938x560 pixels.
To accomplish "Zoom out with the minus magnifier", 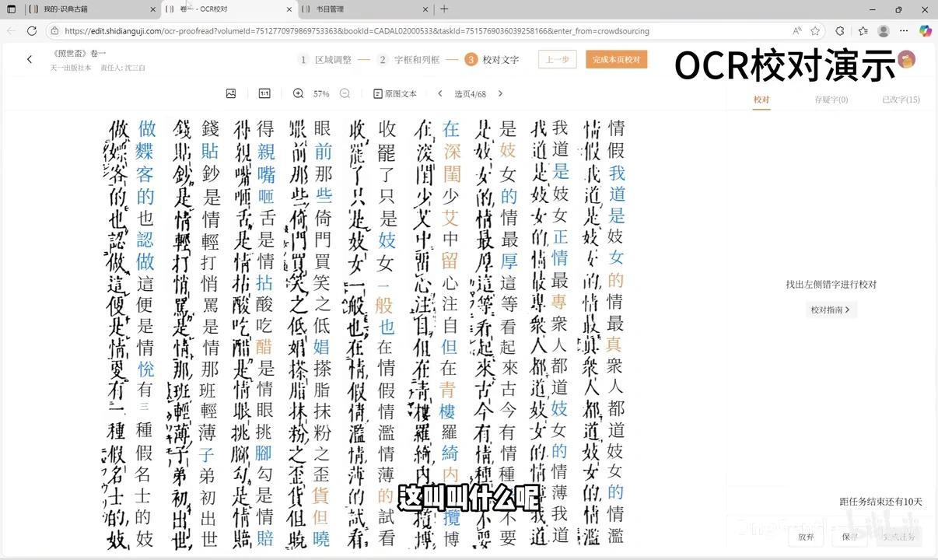I will [345, 93].
